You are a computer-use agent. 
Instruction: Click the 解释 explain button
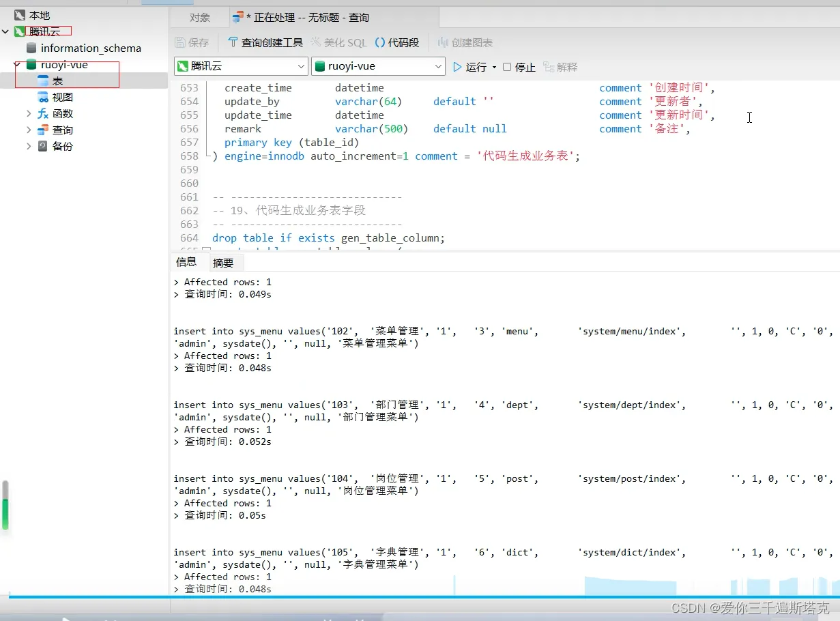click(560, 67)
